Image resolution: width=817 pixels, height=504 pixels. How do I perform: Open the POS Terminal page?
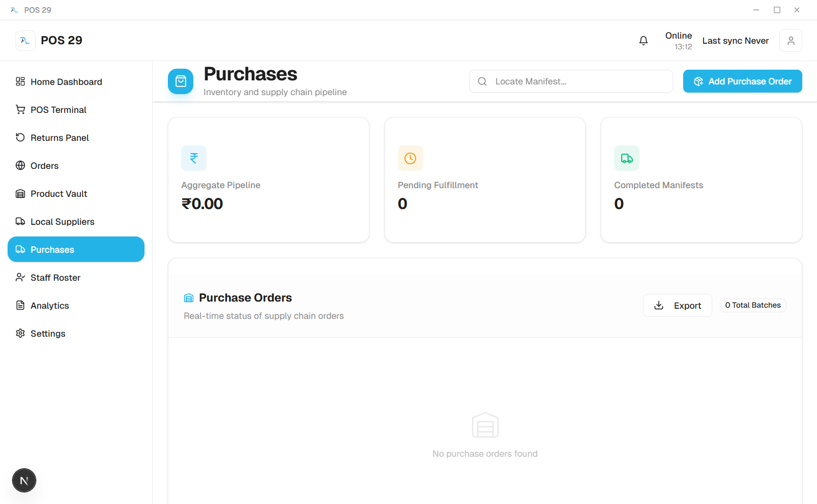click(x=76, y=109)
